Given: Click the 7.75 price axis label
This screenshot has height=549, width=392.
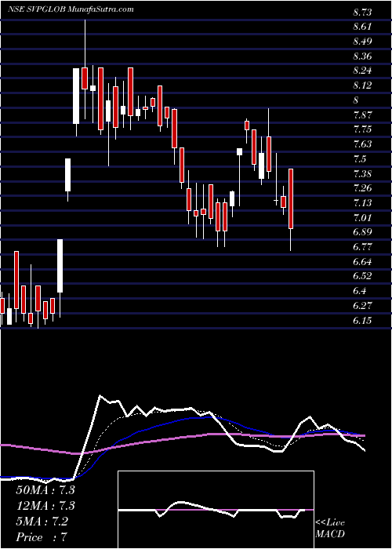Looking at the screenshot, I should click(362, 130).
